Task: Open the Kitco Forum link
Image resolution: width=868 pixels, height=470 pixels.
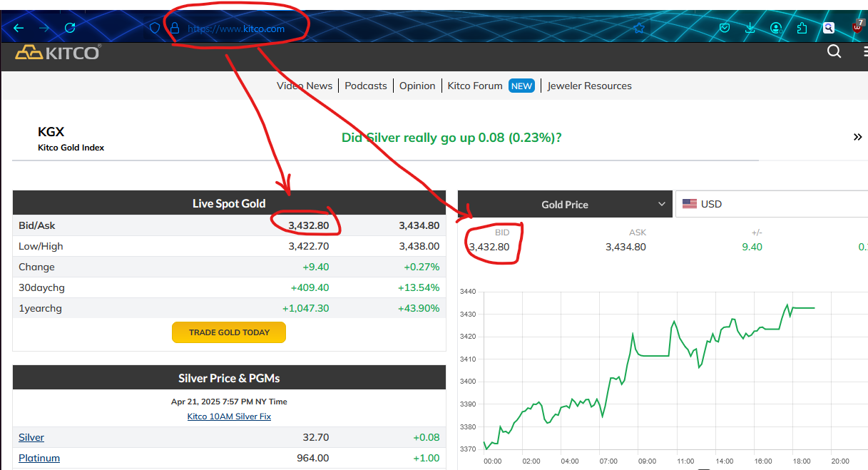Action: point(475,86)
